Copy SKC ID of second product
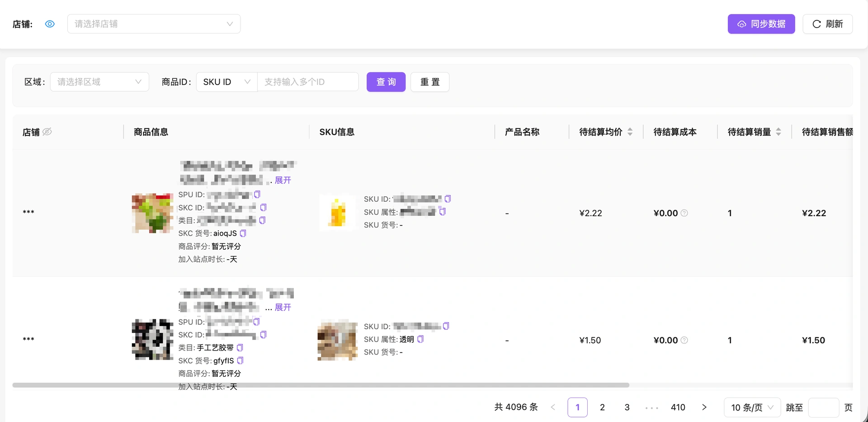The height and width of the screenshot is (422, 868). coord(263,335)
